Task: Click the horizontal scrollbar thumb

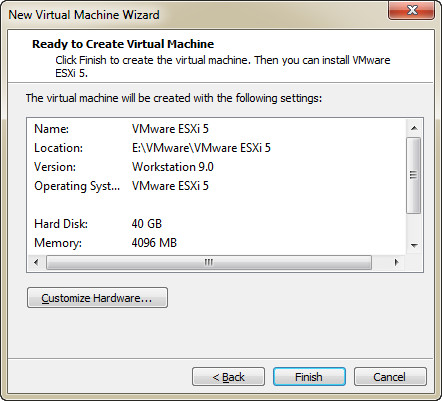Action: [209, 262]
